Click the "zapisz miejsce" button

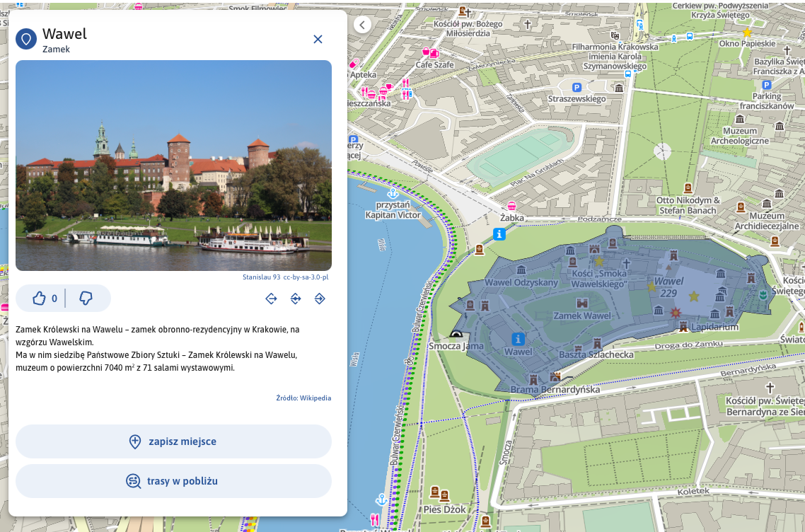pos(173,441)
